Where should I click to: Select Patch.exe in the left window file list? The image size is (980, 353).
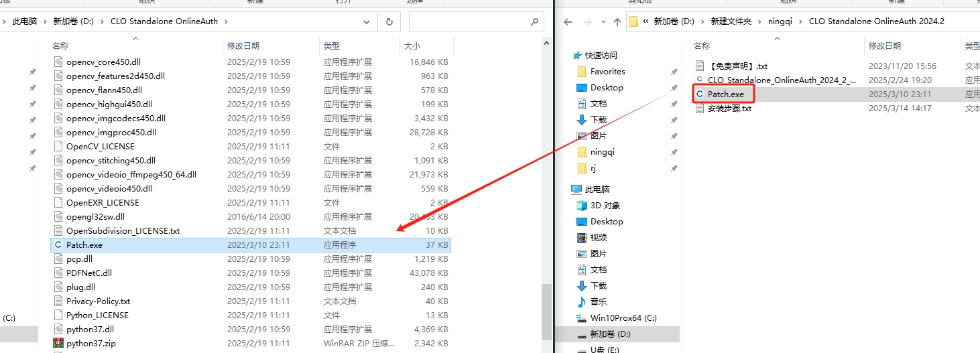point(251,244)
